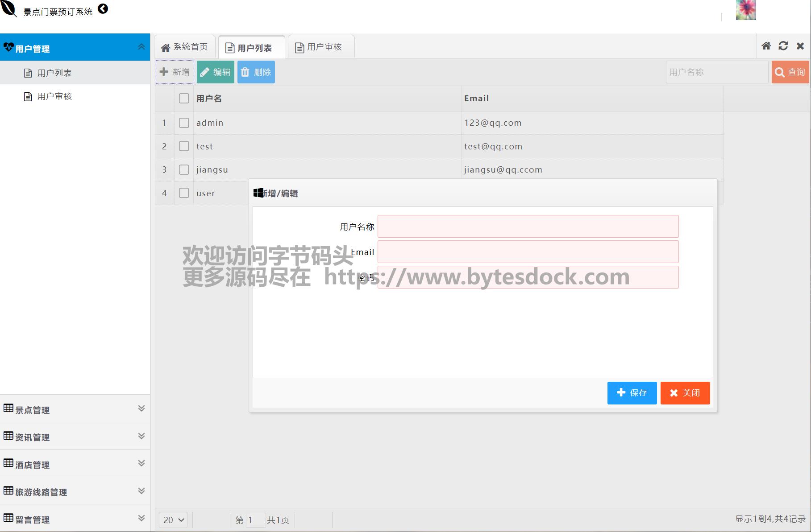The height and width of the screenshot is (532, 811).
Task: Click the 删除 trash button
Action: (x=256, y=72)
